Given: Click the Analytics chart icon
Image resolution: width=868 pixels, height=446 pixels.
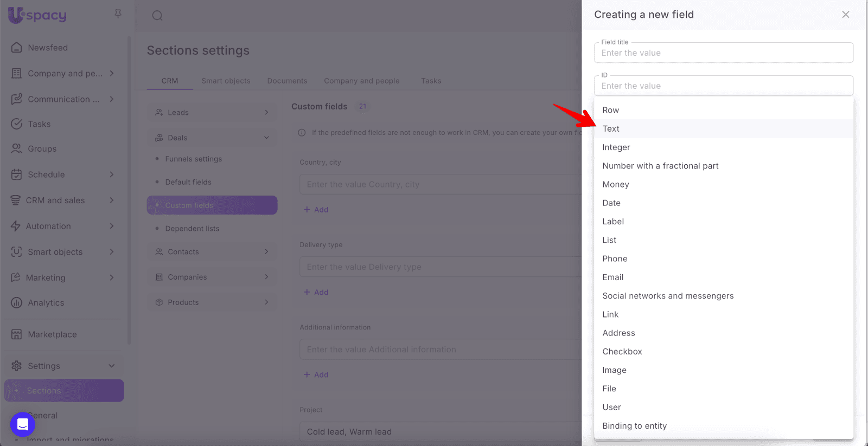Looking at the screenshot, I should click(x=17, y=303).
